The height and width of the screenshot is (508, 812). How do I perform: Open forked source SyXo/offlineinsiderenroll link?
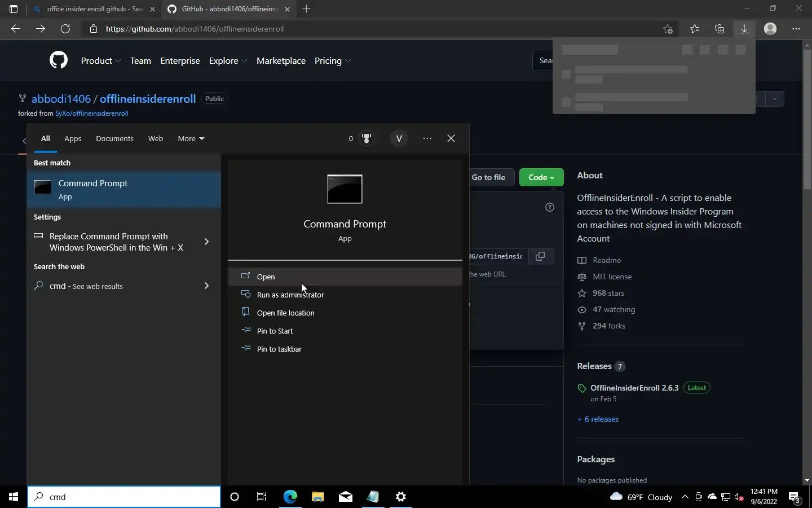[x=91, y=113]
